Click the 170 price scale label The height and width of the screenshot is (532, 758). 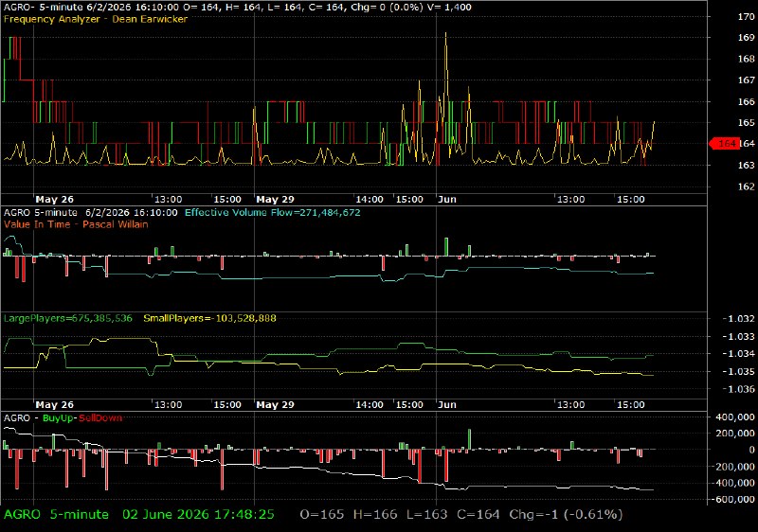(x=747, y=16)
